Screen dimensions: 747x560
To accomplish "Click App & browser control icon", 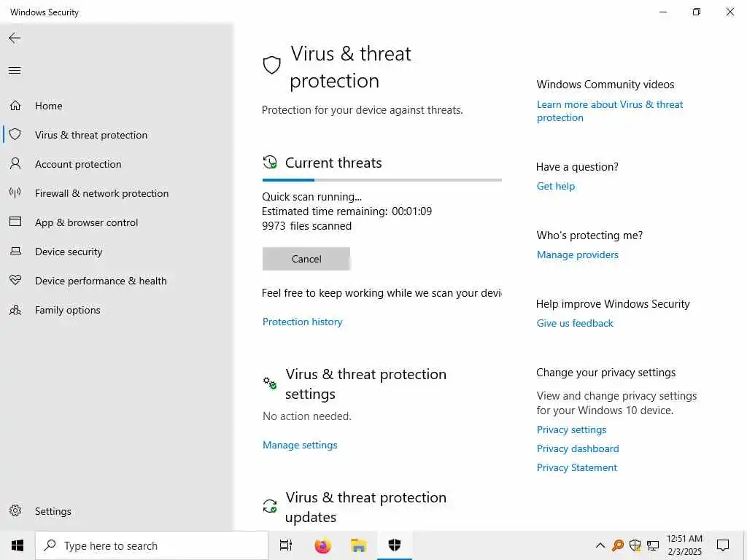I will pos(15,222).
